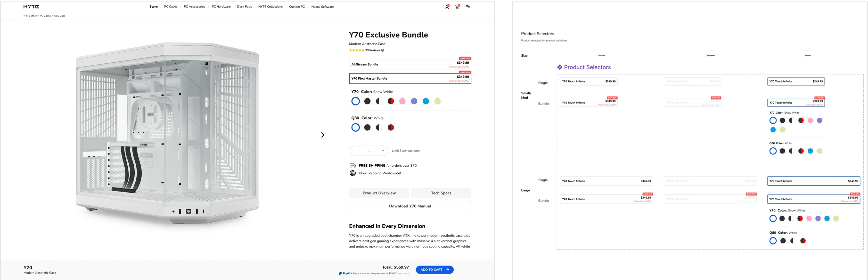Click the HYTE logo
The height and width of the screenshot is (280, 868).
click(x=31, y=7)
